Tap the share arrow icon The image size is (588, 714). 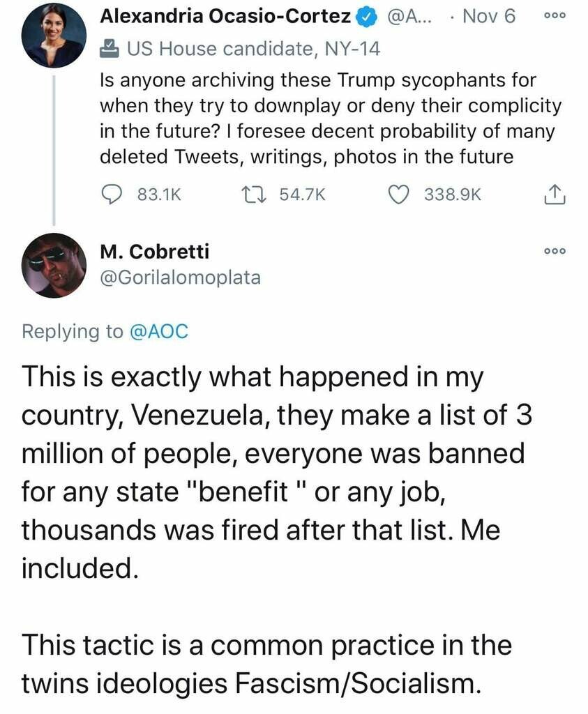pyautogui.click(x=553, y=195)
